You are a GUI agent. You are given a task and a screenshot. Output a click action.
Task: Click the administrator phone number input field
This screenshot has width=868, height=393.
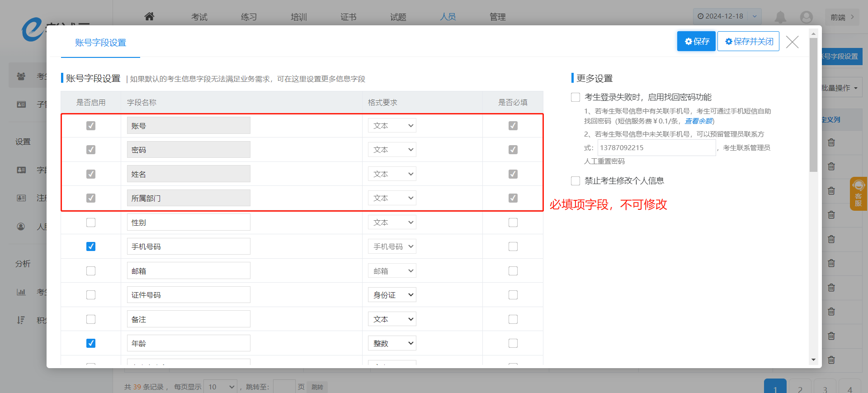[x=656, y=148]
